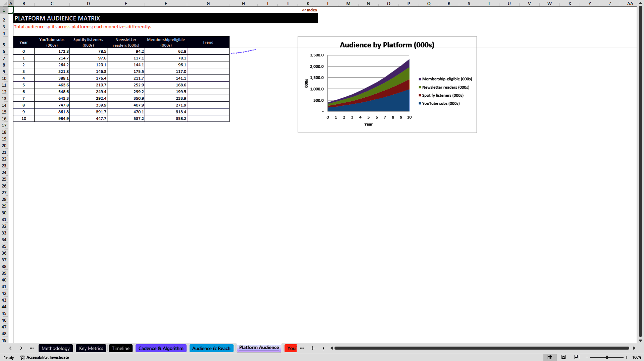This screenshot has height=361, width=644.
Task: Select the Newsletter readers (000s) header
Action: [x=126, y=42]
